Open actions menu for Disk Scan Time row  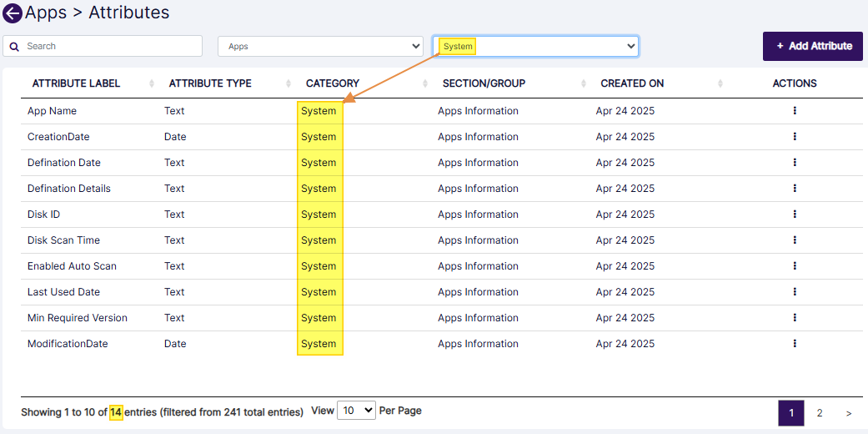tap(795, 240)
